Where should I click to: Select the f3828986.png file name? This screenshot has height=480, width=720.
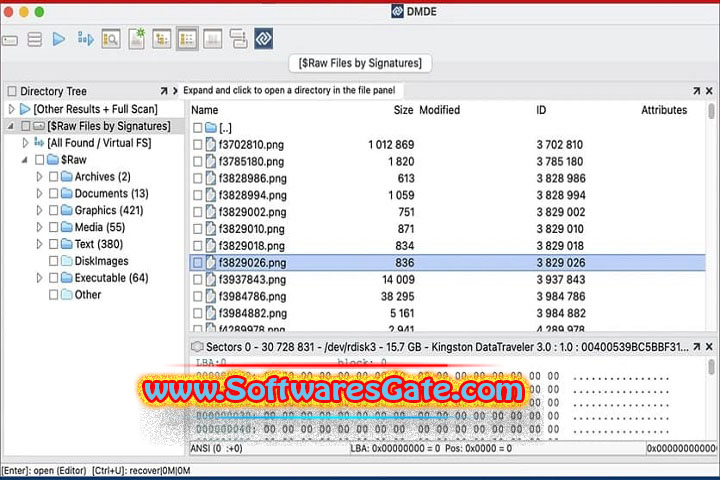coord(253,178)
